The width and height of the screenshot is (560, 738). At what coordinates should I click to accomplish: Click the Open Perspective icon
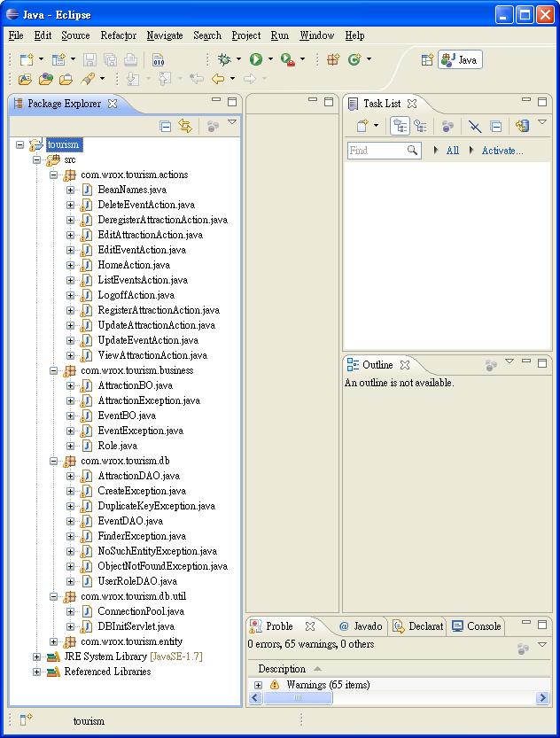tap(427, 59)
